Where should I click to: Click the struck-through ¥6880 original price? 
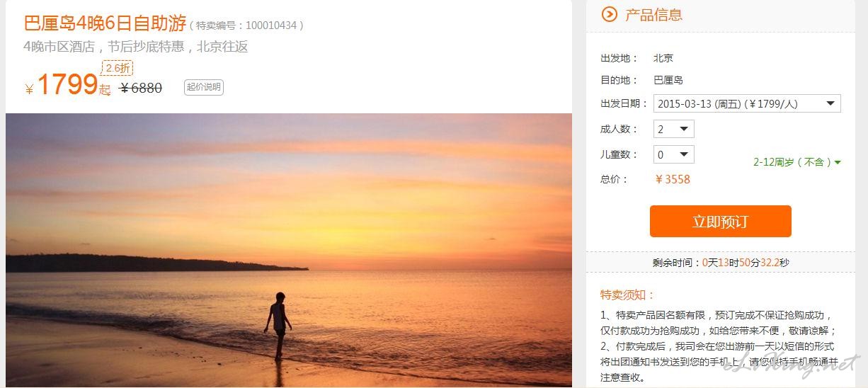(x=142, y=89)
